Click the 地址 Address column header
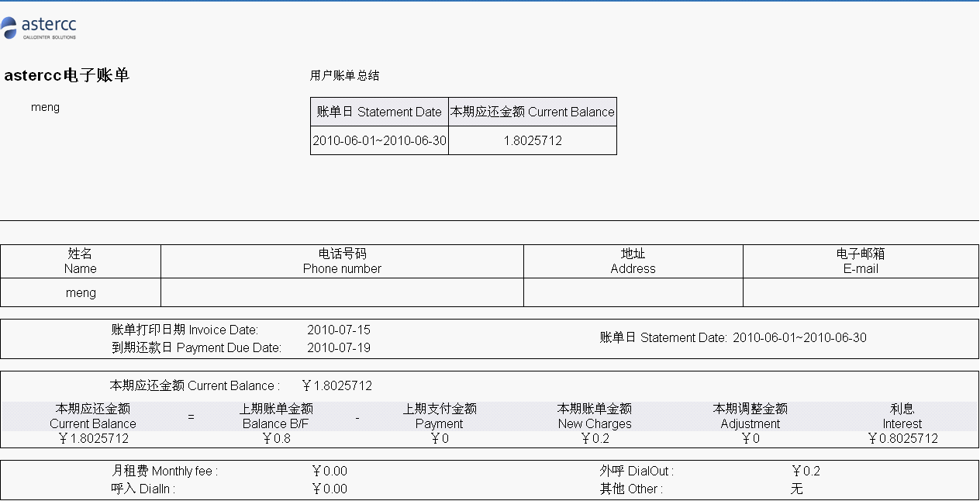This screenshot has height=501, width=980. coord(633,261)
